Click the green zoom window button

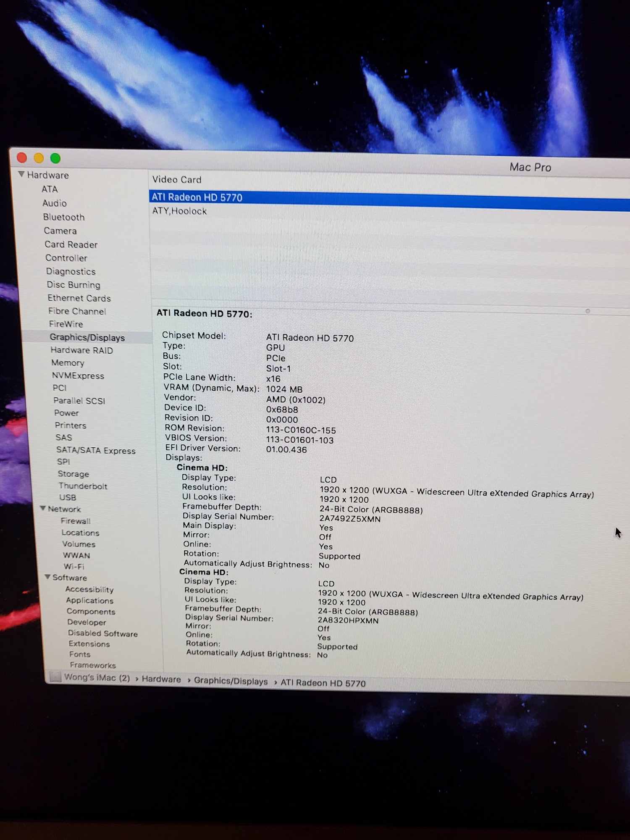tap(55, 158)
